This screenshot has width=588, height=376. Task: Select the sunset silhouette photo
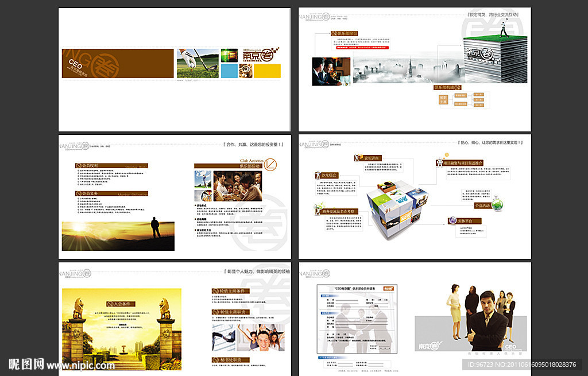click(x=118, y=235)
